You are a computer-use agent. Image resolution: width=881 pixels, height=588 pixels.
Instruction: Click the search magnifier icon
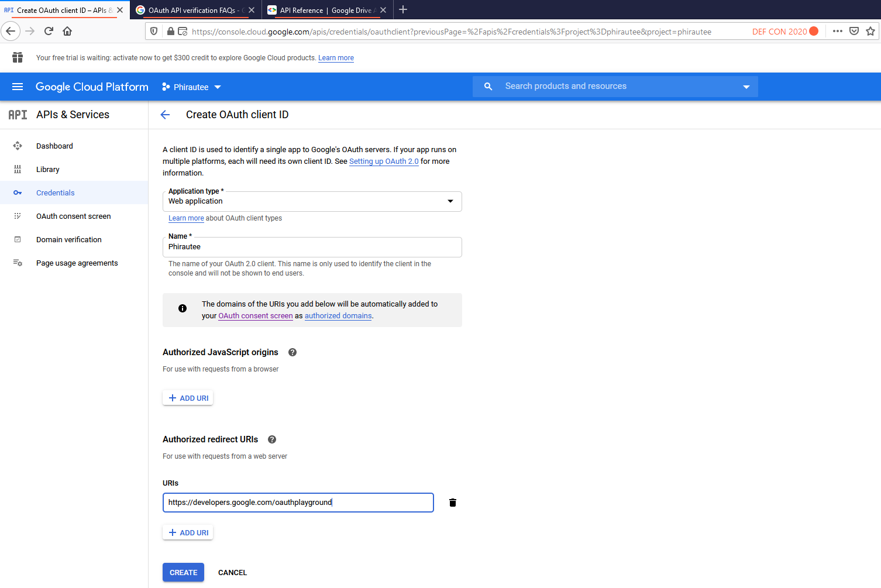488,87
